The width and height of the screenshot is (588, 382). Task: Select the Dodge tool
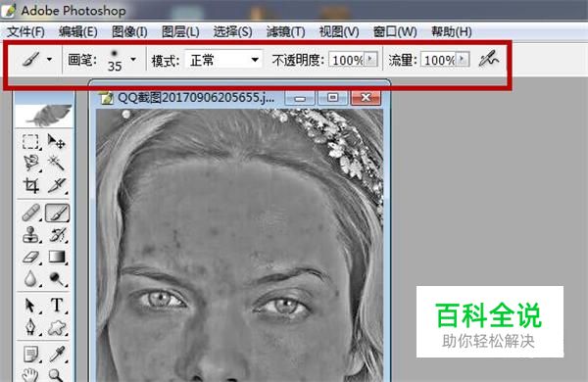[57, 278]
